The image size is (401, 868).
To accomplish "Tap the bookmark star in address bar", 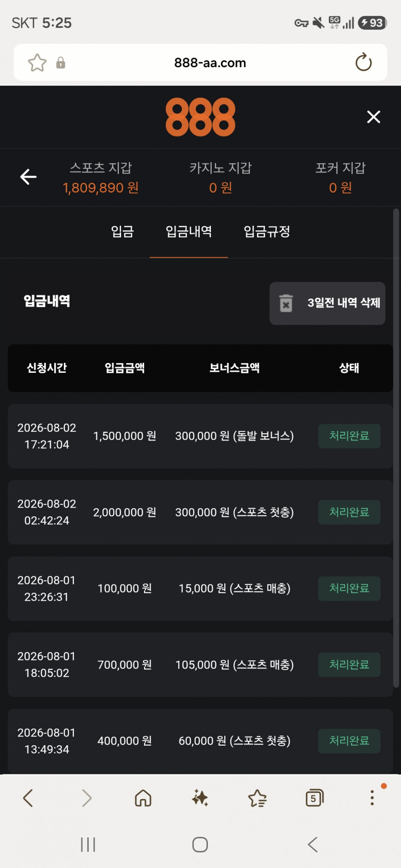I will (37, 63).
